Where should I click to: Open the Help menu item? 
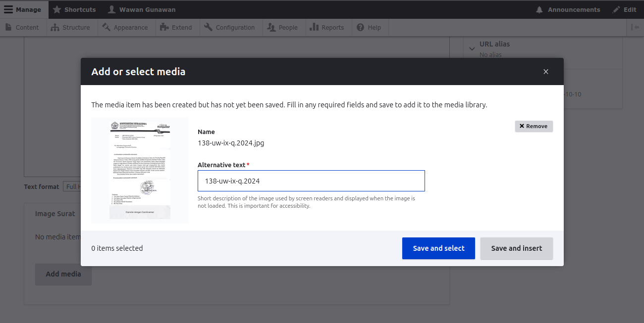(x=370, y=27)
